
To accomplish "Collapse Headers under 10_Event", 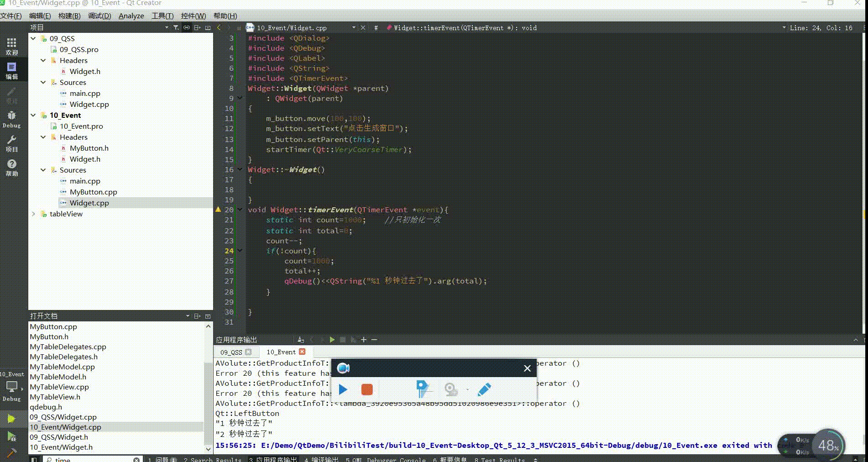I will coord(43,137).
